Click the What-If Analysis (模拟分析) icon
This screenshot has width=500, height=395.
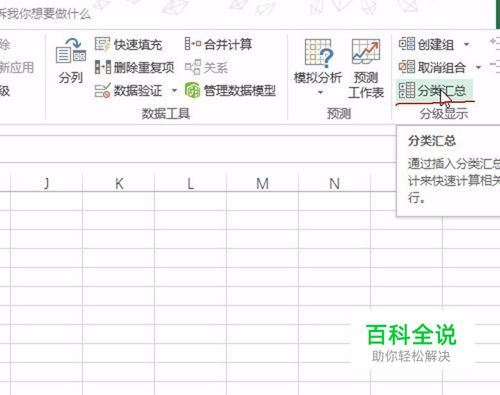point(318,52)
